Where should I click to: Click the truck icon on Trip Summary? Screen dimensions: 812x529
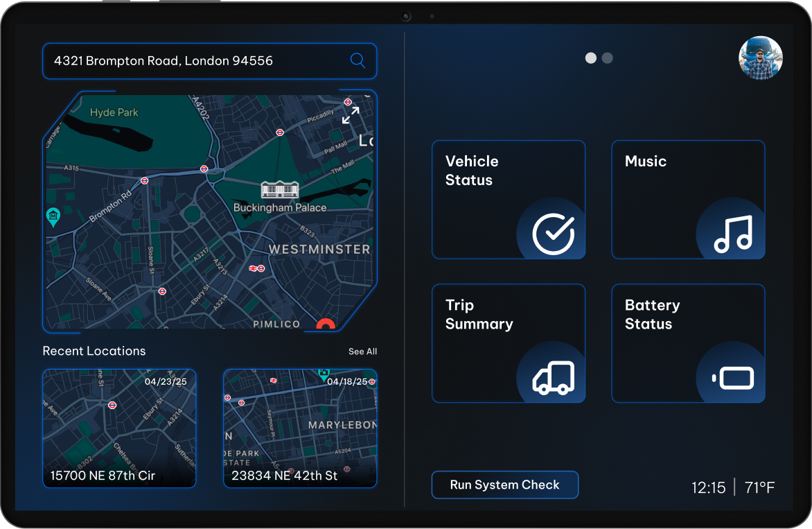pos(554,376)
